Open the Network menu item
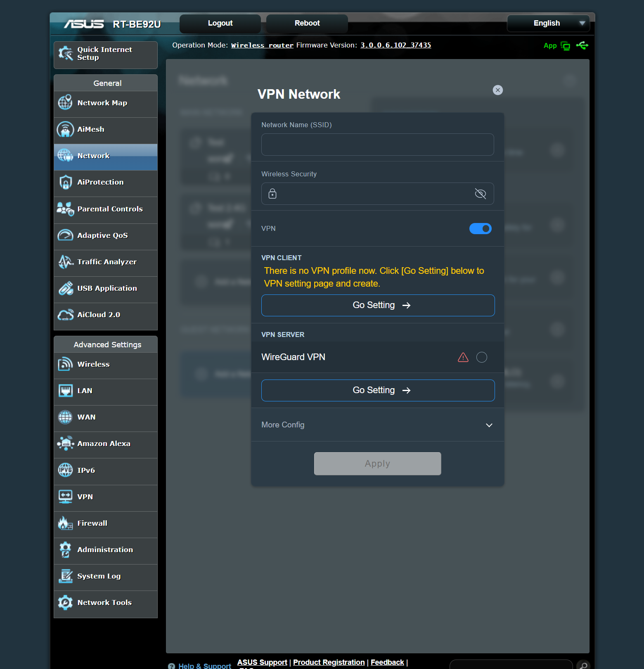Viewport: 644px width, 669px height. (106, 157)
